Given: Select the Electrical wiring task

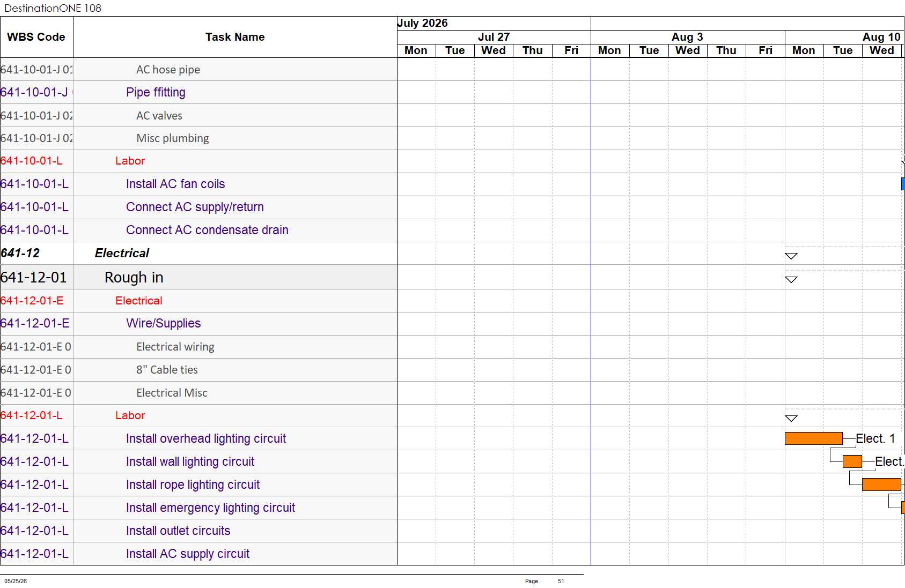Looking at the screenshot, I should tap(175, 347).
